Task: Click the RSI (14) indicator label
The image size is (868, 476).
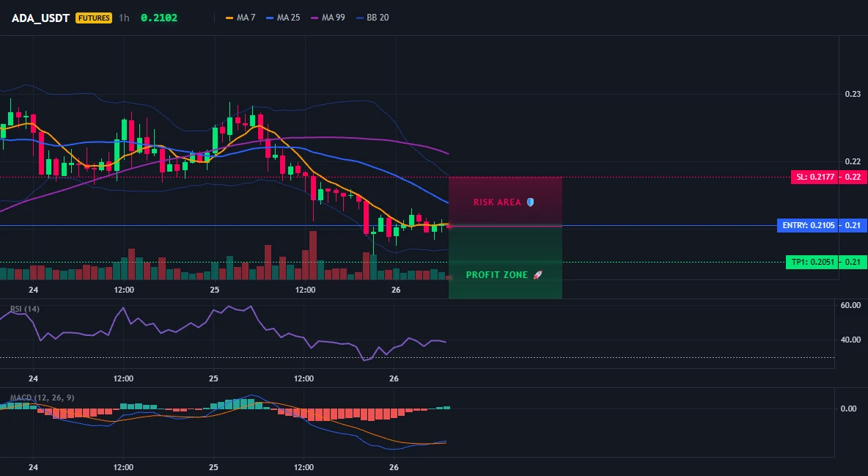Action: [x=25, y=309]
